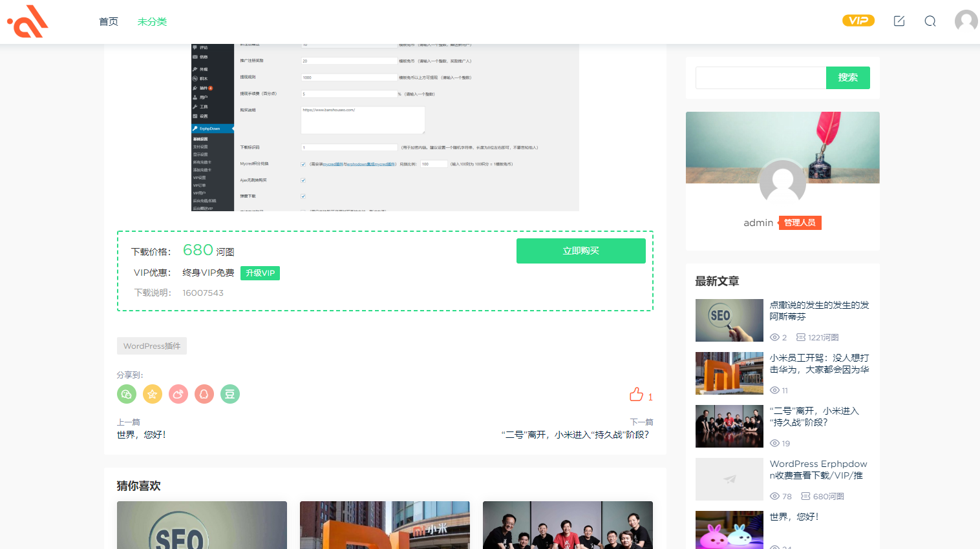Open article 小米员工开骂：没人想打击华为
The width and height of the screenshot is (980, 549).
820,364
